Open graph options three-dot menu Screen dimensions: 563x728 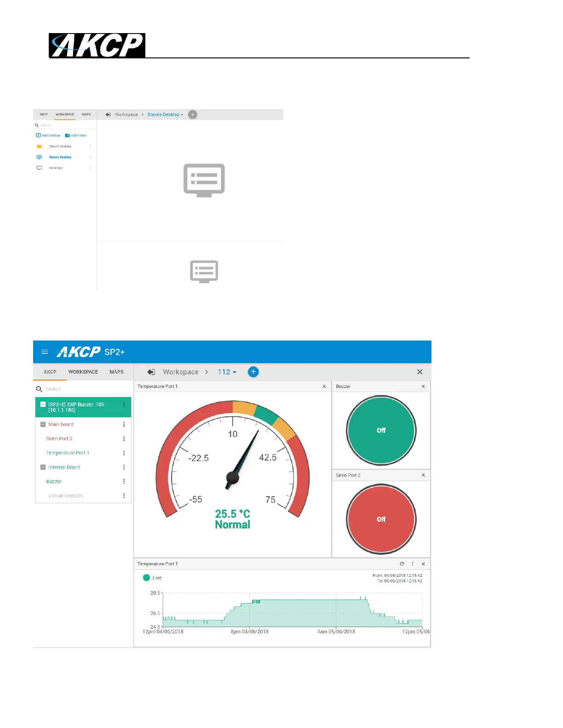tap(413, 564)
